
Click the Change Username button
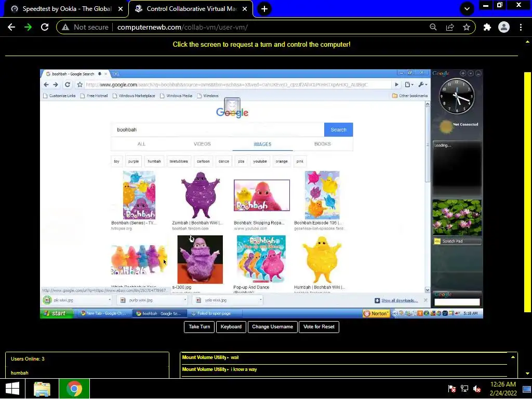(x=272, y=327)
